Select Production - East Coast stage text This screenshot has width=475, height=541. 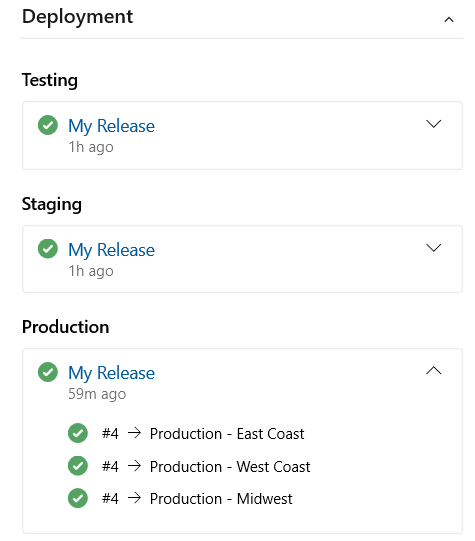[x=227, y=434]
